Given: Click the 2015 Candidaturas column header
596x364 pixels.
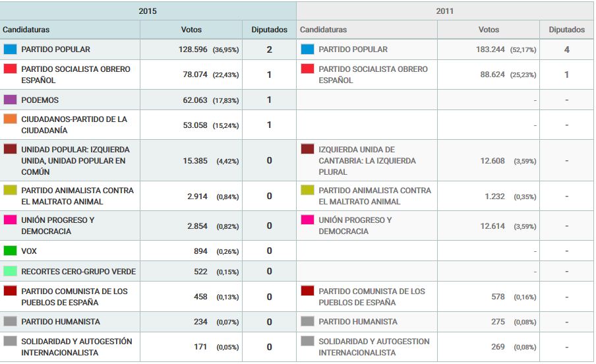Looking at the screenshot, I should click(70, 30).
